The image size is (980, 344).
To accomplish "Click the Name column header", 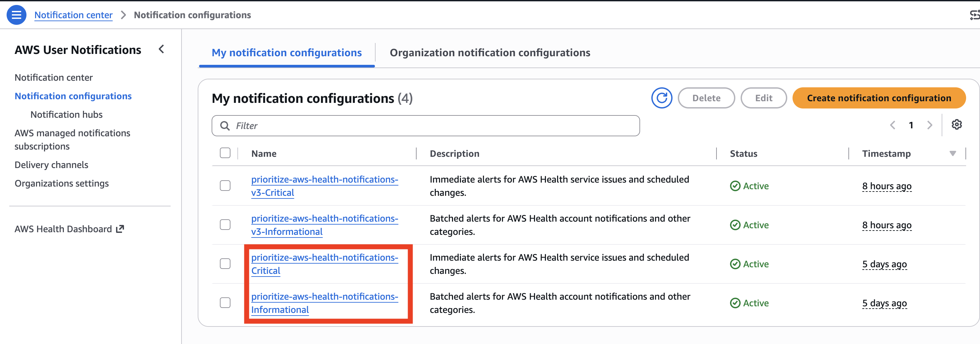I will 264,154.
